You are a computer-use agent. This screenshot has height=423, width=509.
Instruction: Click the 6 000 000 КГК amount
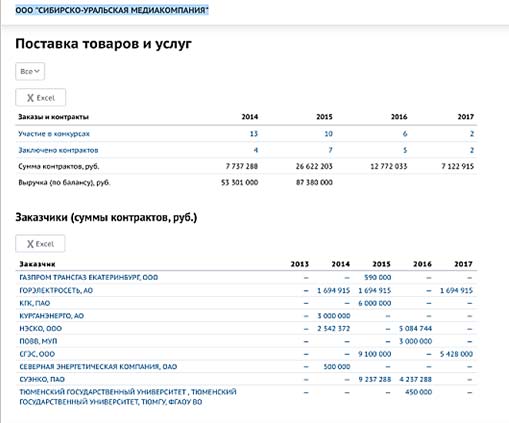click(375, 303)
